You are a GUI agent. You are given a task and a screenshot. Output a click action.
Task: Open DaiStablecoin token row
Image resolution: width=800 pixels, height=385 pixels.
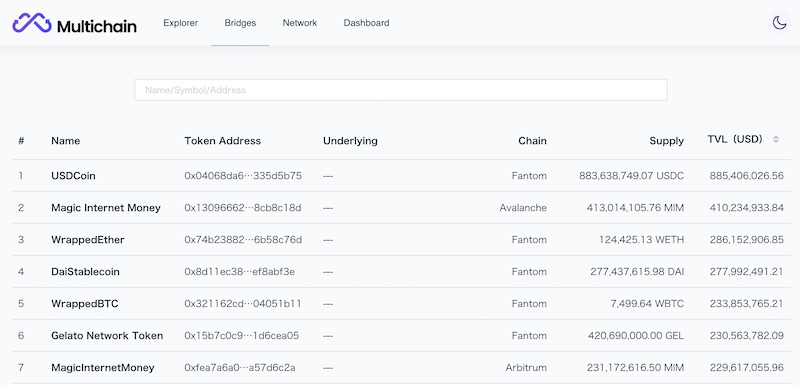tap(401, 272)
